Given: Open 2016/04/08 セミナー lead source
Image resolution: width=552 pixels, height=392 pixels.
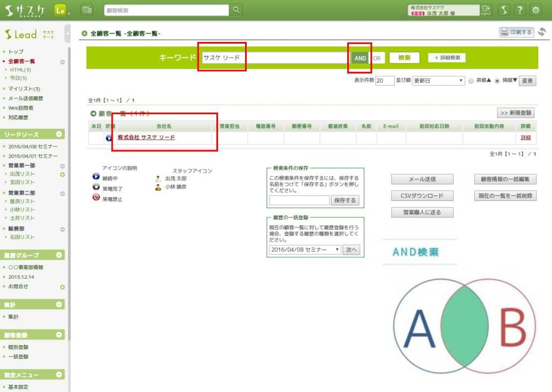Looking at the screenshot, I should [x=33, y=146].
